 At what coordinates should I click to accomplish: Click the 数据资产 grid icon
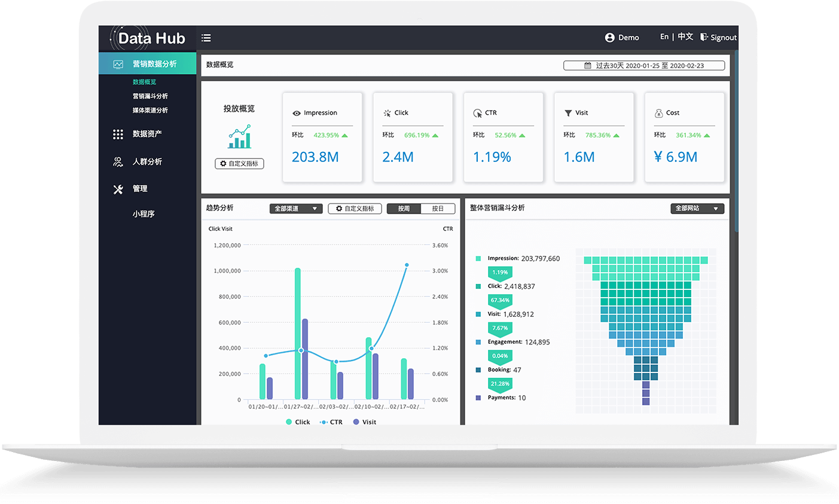[118, 134]
